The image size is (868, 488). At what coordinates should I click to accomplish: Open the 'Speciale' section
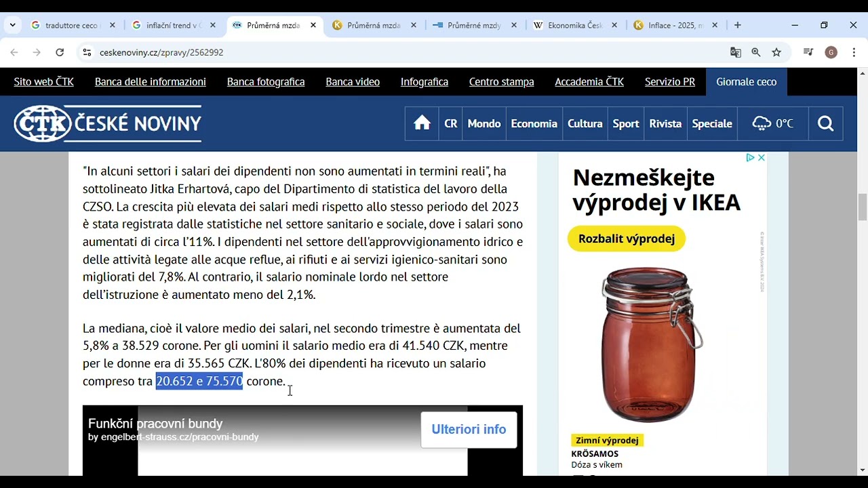coord(712,123)
